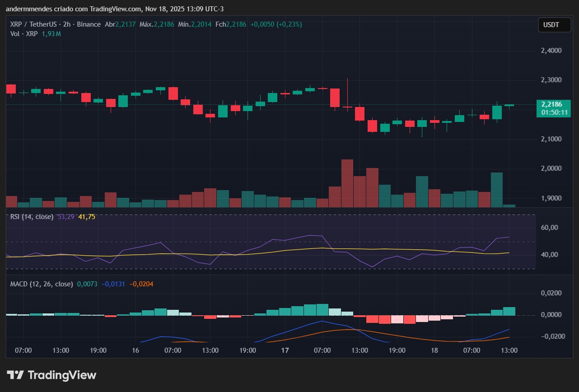Open the USDT currency selector
Image resolution: width=579 pixels, height=392 pixels.
pyautogui.click(x=555, y=25)
